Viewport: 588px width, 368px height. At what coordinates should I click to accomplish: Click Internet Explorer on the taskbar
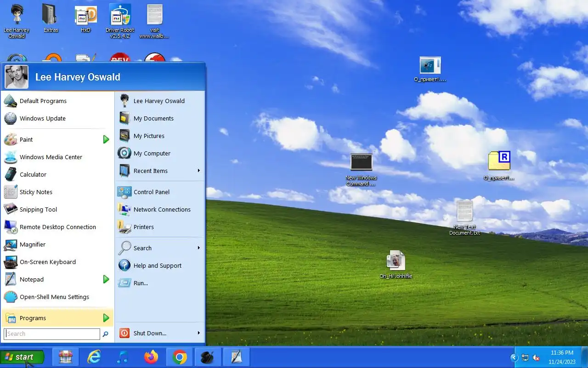(x=94, y=357)
